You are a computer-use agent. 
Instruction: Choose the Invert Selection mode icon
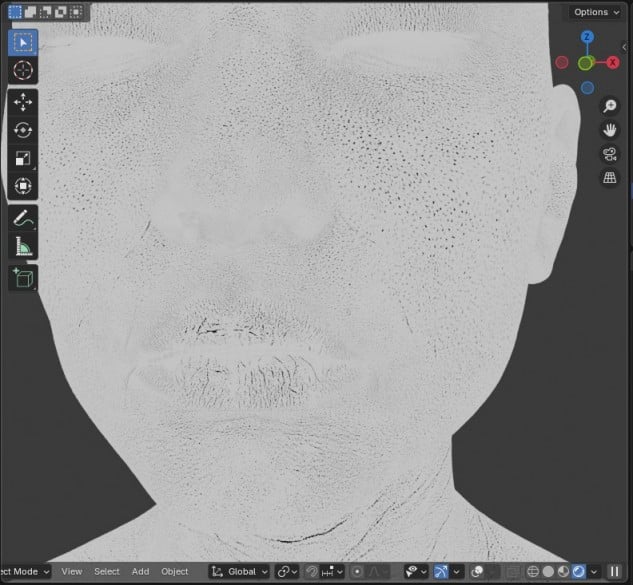coord(61,12)
